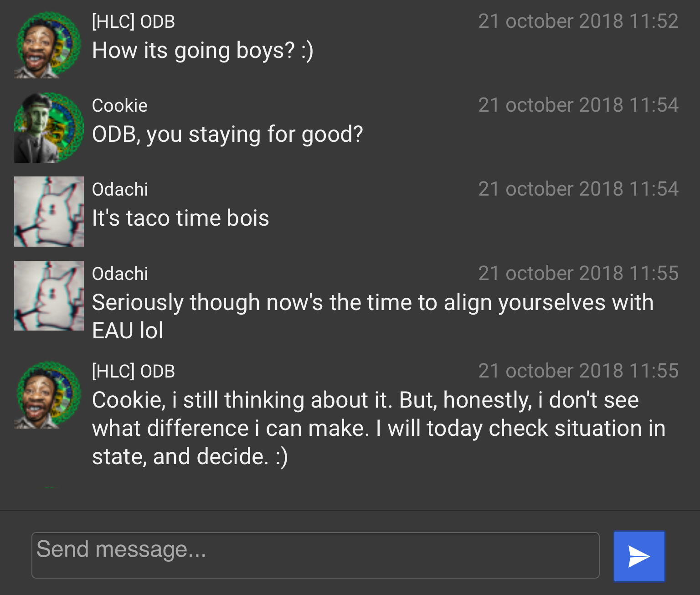The image size is (700, 595).
Task: Open ODB's avatar on last message
Action: [49, 395]
